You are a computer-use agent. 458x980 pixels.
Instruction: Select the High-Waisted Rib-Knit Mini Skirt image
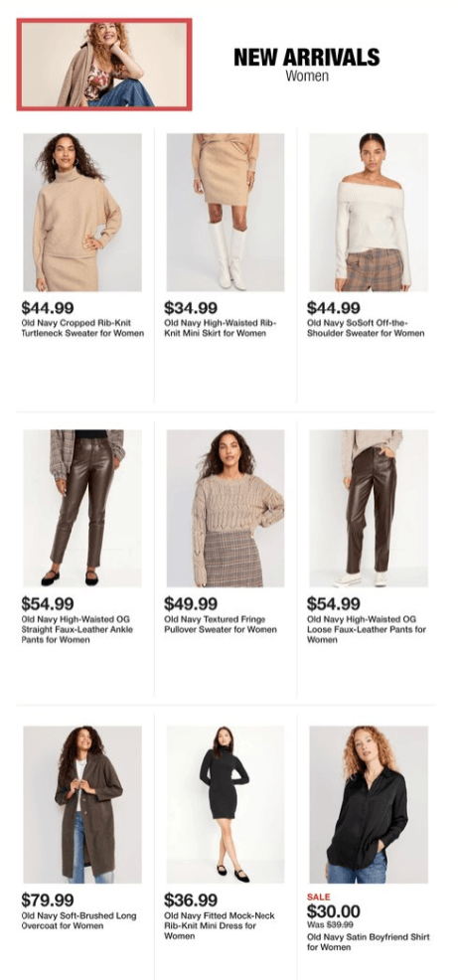tap(226, 213)
